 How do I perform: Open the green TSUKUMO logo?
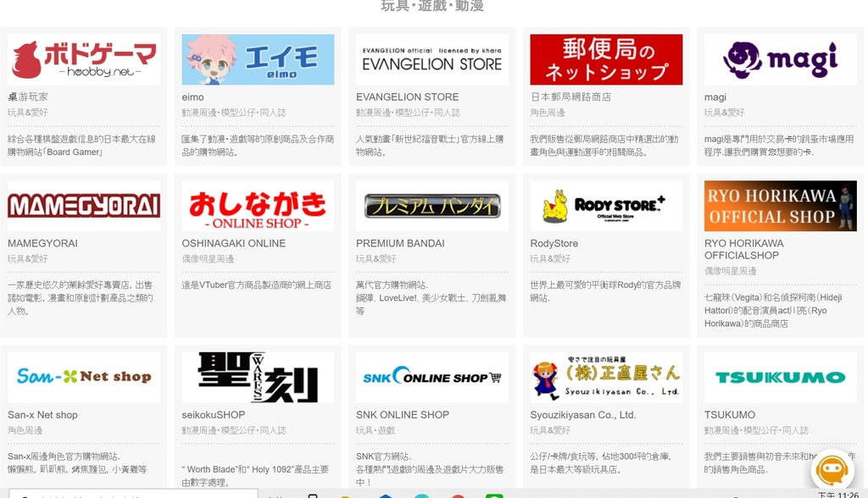point(781,378)
